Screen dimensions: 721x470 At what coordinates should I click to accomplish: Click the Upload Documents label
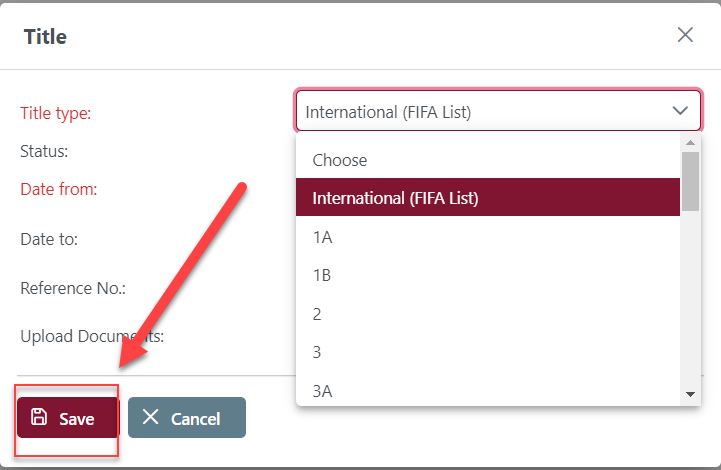(92, 336)
